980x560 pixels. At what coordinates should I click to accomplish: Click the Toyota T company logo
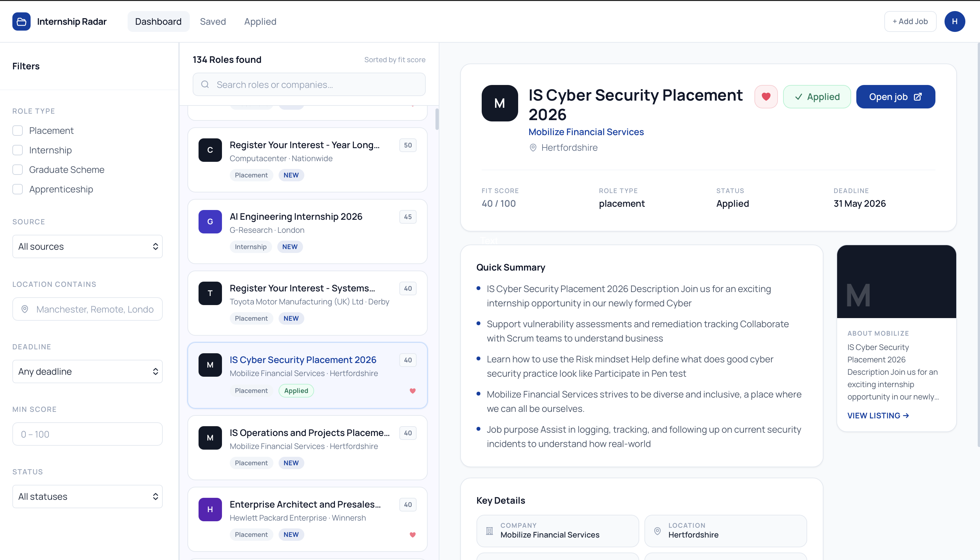[x=210, y=293]
